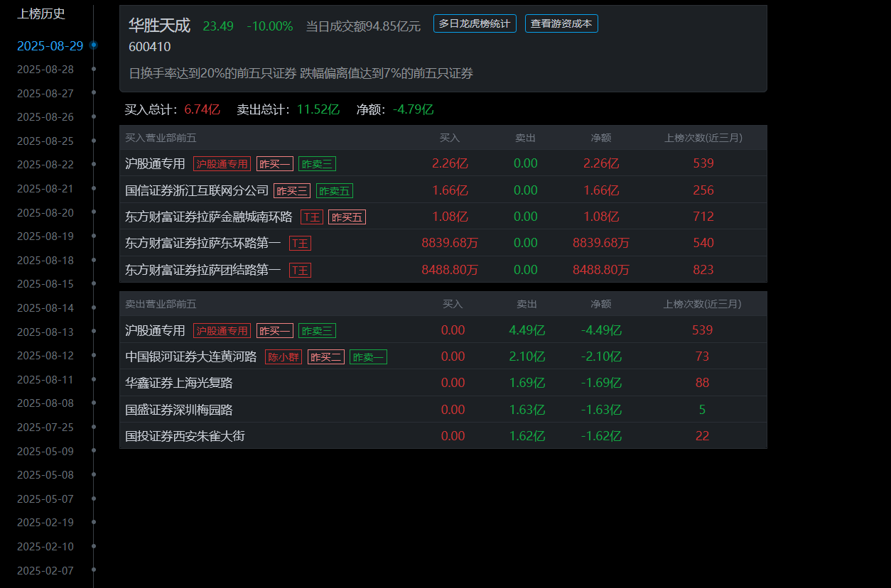Select date 2025-05-08 in history

(45, 475)
